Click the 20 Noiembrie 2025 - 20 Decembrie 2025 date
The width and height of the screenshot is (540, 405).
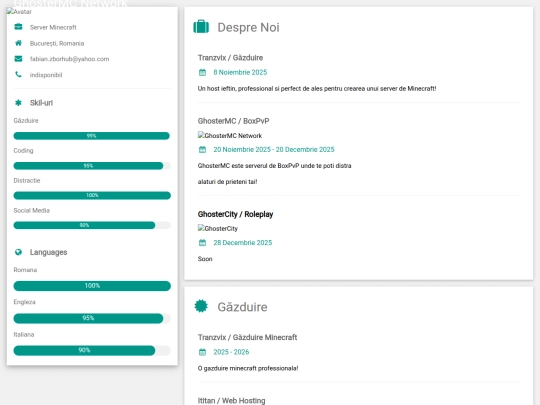tap(274, 149)
